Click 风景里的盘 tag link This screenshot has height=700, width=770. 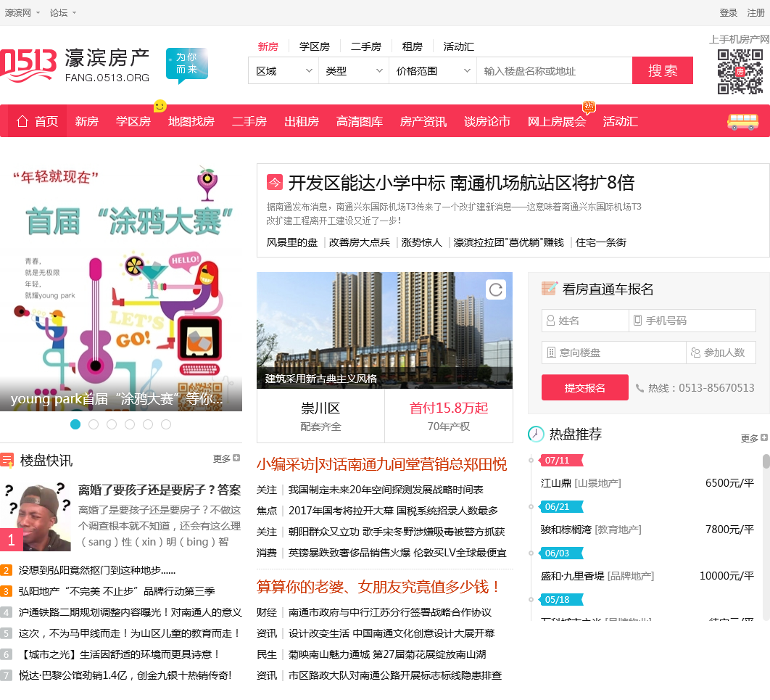(291, 242)
